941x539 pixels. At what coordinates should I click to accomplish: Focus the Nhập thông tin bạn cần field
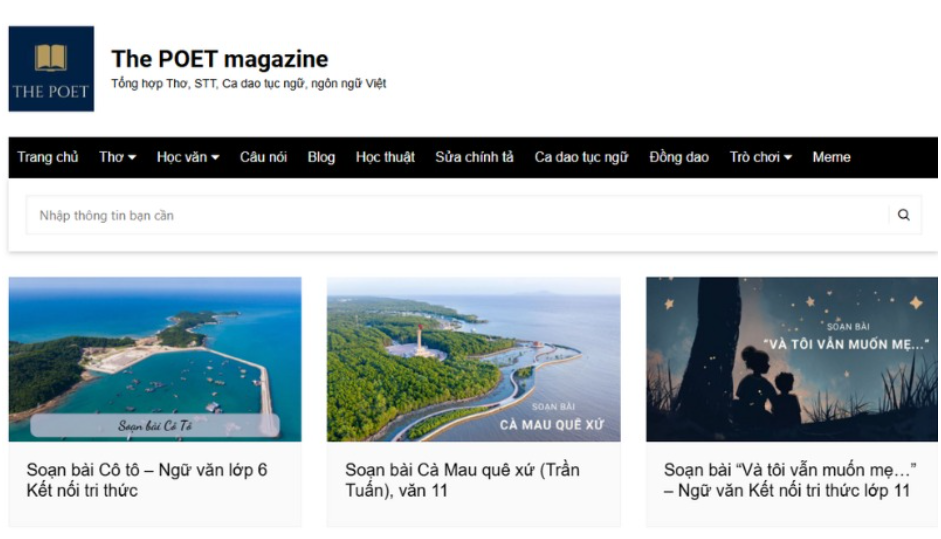[x=450, y=215]
